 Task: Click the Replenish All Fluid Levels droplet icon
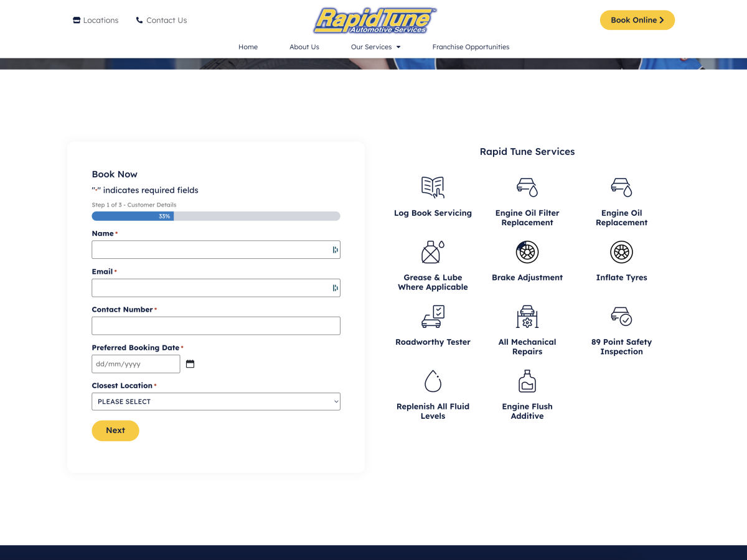click(x=433, y=381)
